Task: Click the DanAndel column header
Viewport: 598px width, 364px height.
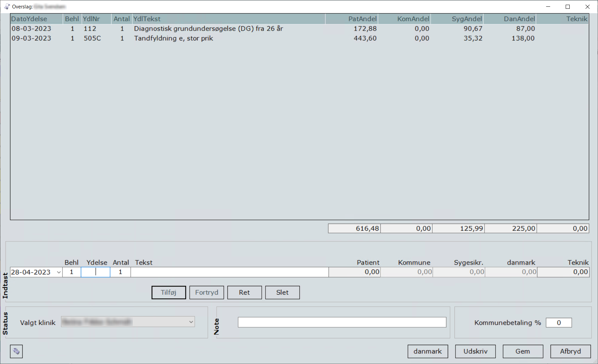Action: 510,19
